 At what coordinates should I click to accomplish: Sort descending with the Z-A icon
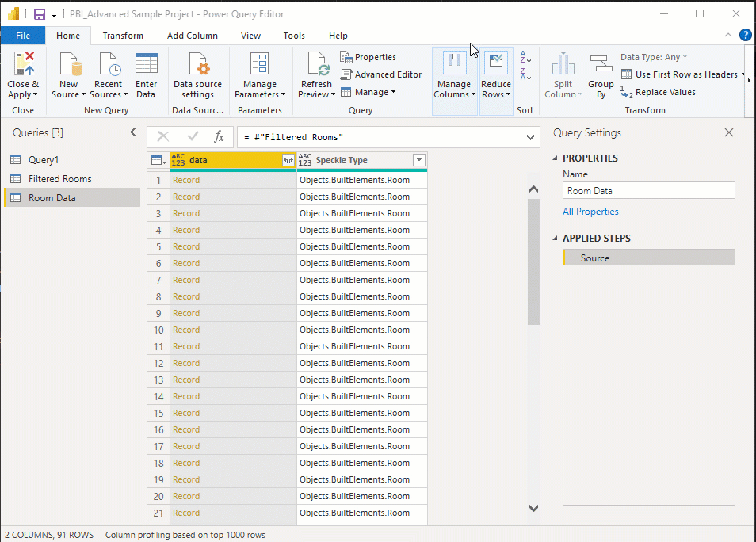[525, 74]
